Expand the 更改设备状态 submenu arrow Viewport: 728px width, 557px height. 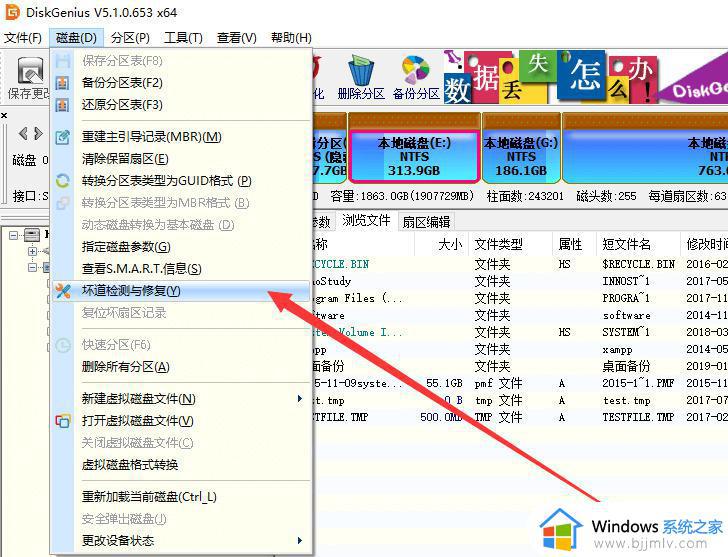pyautogui.click(x=299, y=541)
